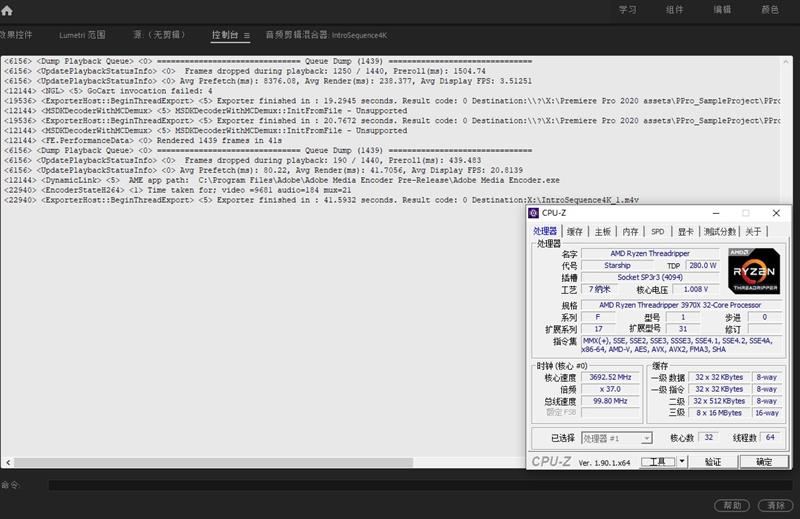This screenshot has width=800, height=519.
Task: Open the 源:(无剪辑) panel tab
Action: coord(159,35)
